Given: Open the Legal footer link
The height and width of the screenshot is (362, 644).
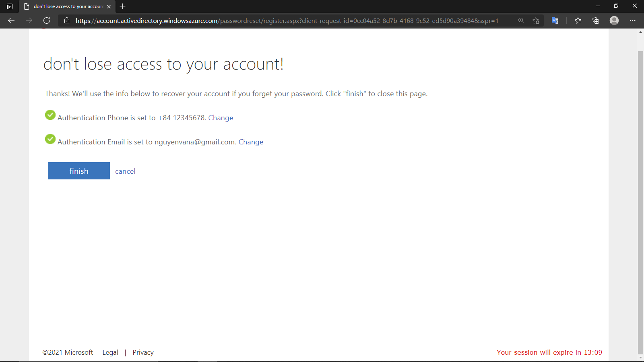Looking at the screenshot, I should pyautogui.click(x=110, y=352).
